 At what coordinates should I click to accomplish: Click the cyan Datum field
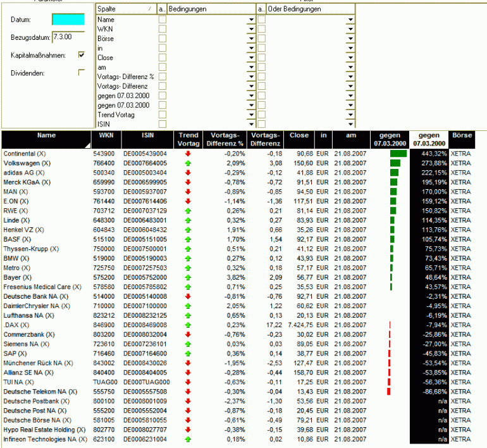coord(68,20)
